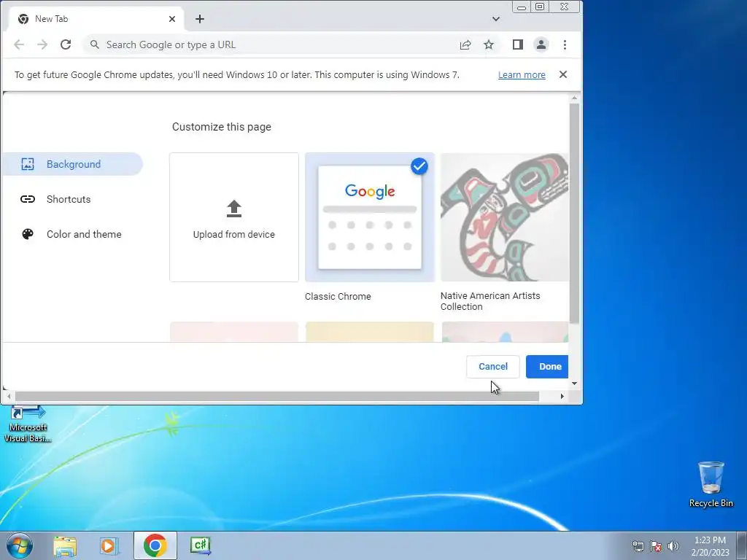The height and width of the screenshot is (560, 747).
Task: Open the Recycle Bin desktop icon
Action: tap(711, 484)
